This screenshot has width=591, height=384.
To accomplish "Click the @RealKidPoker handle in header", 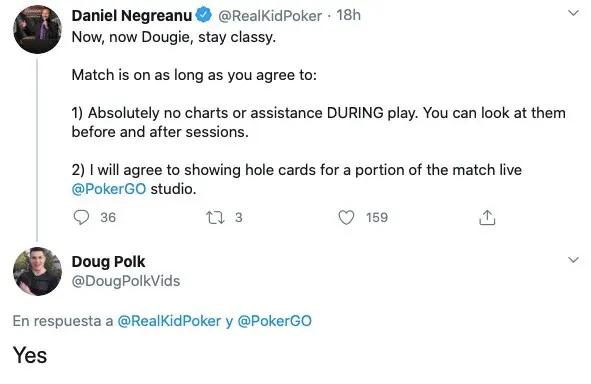I will point(270,16).
